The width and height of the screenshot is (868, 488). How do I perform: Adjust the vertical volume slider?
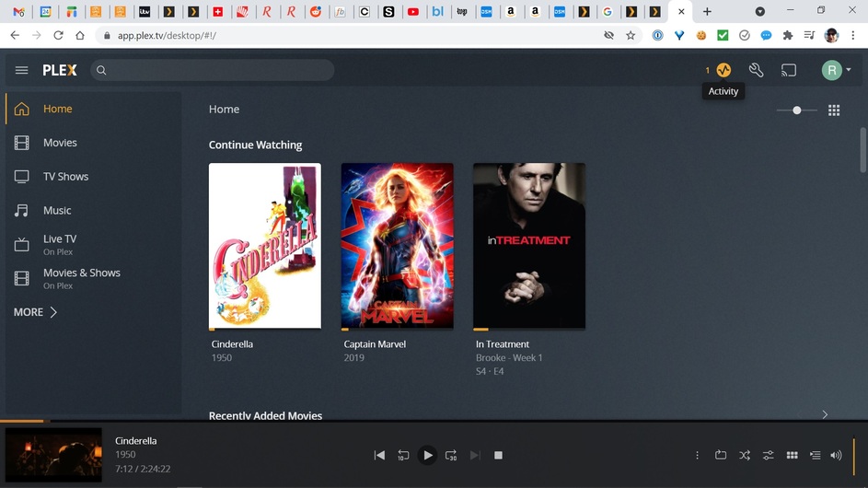[x=853, y=457]
